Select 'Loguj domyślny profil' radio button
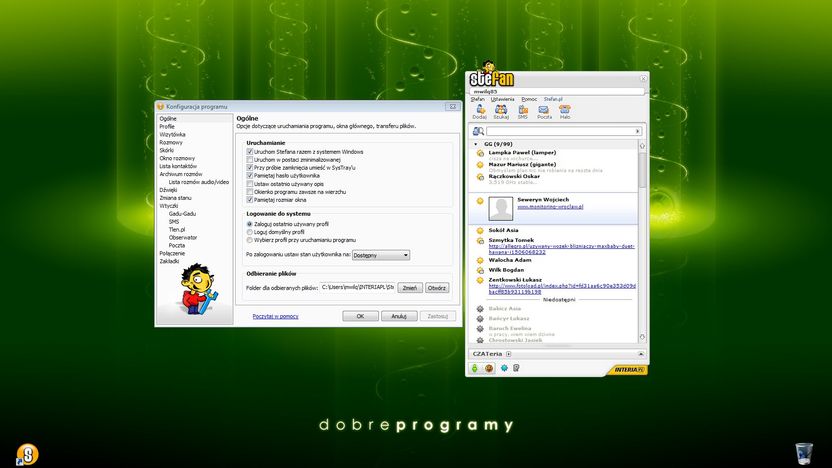This screenshot has width=832, height=468. click(x=249, y=232)
